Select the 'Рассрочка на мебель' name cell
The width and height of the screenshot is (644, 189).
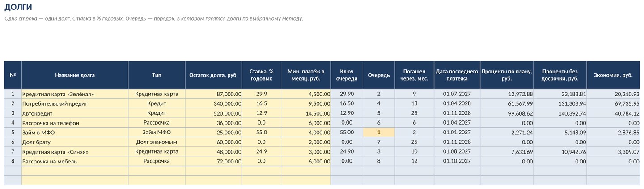(75, 161)
